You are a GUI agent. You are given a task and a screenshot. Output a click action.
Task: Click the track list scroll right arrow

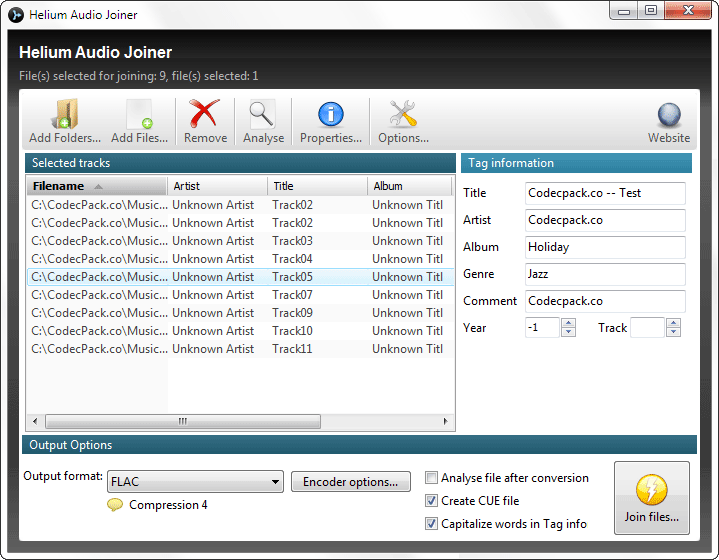click(x=445, y=421)
